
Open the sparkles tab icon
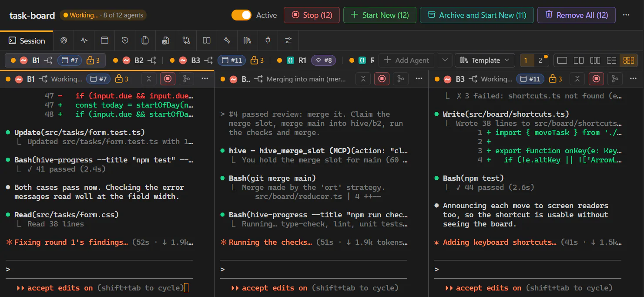pyautogui.click(x=227, y=40)
